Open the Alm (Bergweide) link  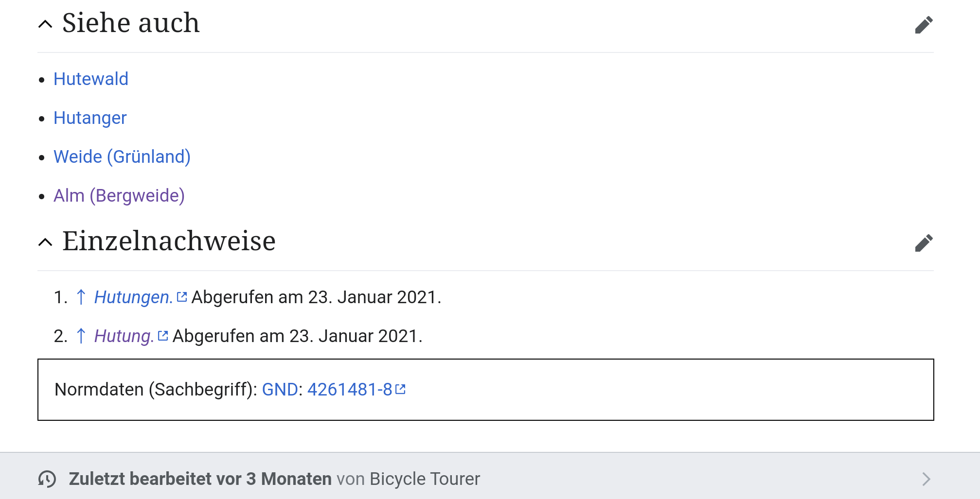pyautogui.click(x=119, y=195)
